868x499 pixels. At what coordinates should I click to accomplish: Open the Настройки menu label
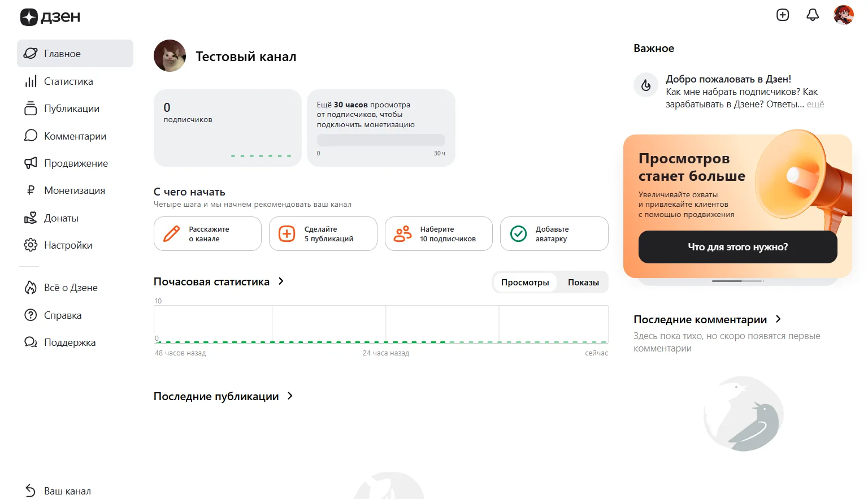pos(68,245)
